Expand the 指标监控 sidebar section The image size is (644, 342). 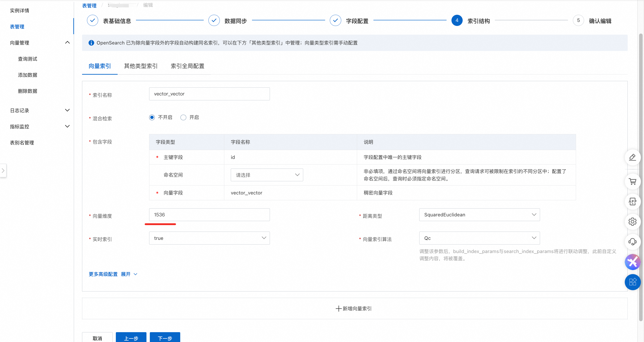[67, 126]
